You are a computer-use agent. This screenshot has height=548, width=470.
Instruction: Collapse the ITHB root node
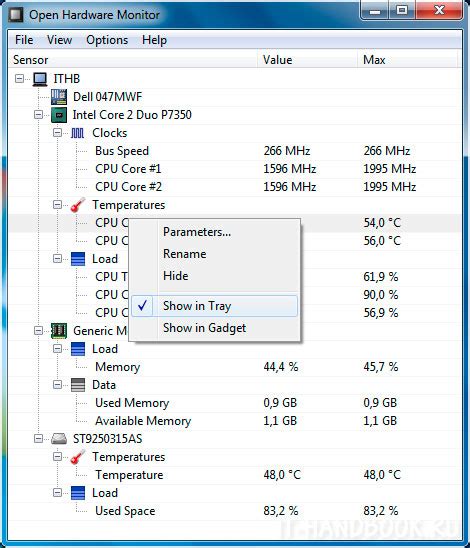20,79
